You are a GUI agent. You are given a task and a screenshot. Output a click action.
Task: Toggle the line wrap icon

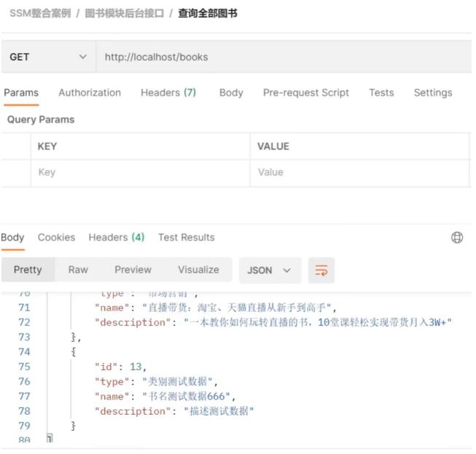pyautogui.click(x=321, y=270)
